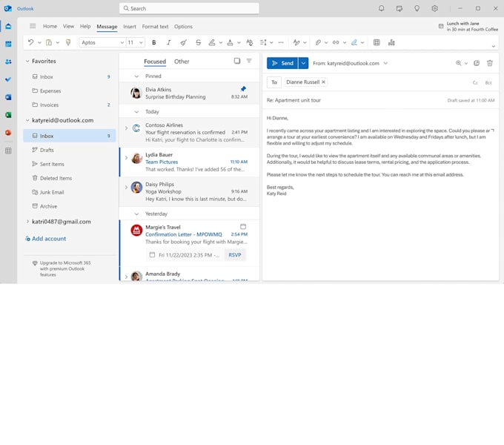The height and width of the screenshot is (445, 504).
Task: Open the message list filter icon
Action: click(249, 61)
